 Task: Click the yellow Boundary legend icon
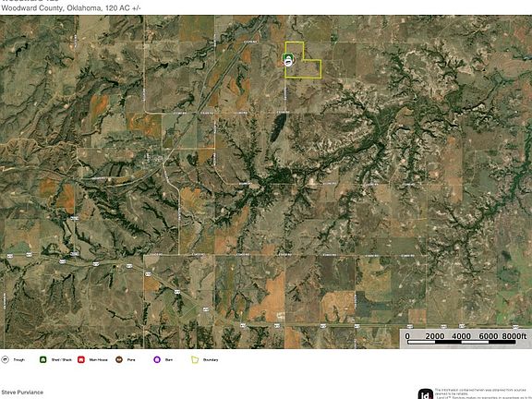195,359
